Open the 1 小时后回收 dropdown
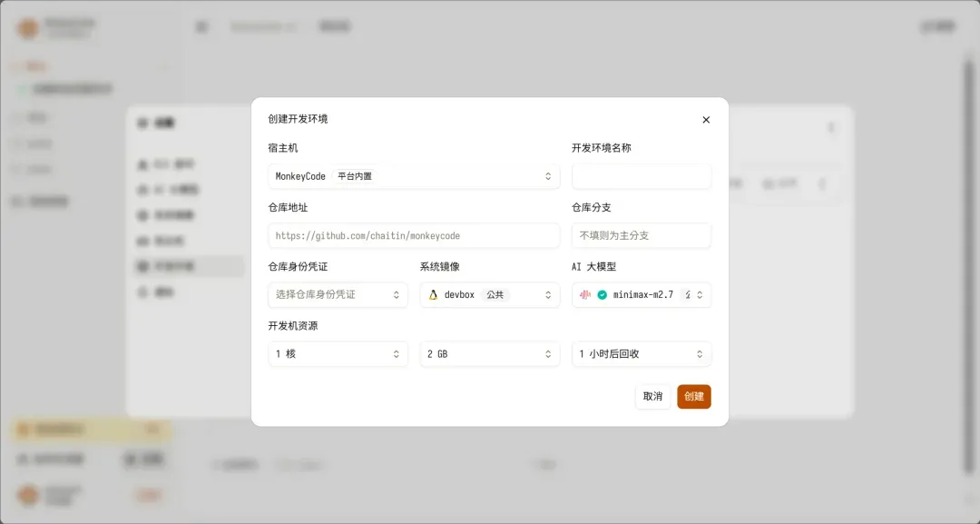The width and height of the screenshot is (980, 524). pyautogui.click(x=642, y=354)
